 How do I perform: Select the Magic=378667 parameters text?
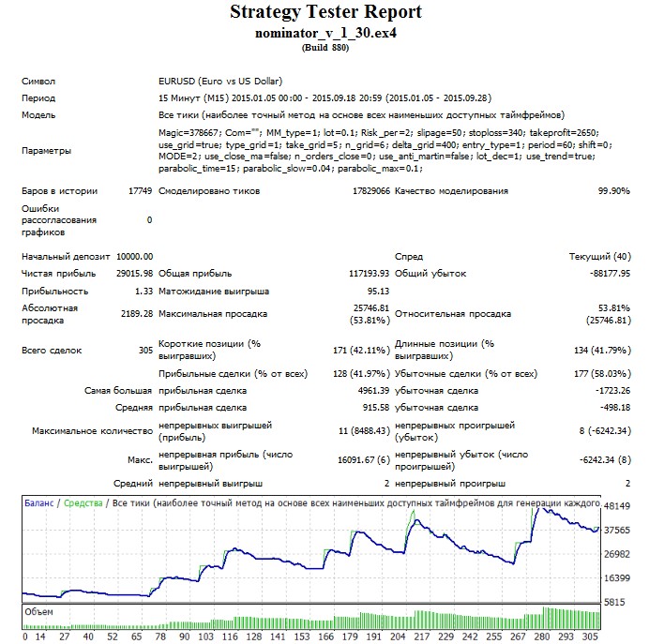click(385, 151)
